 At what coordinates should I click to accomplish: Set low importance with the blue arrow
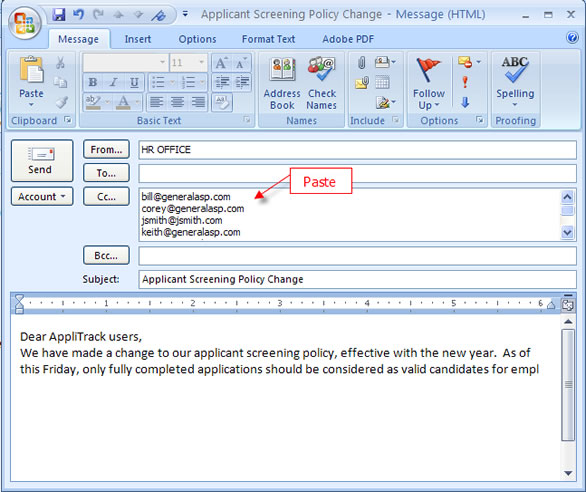[x=465, y=102]
